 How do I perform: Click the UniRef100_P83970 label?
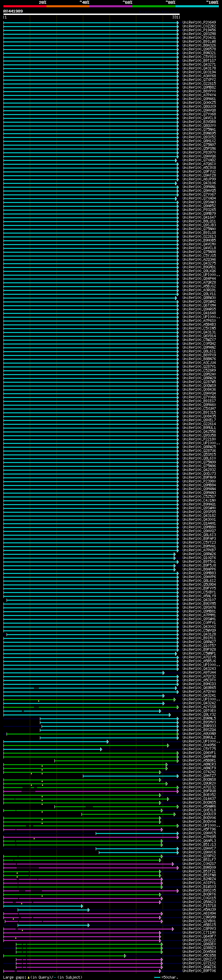point(199,153)
